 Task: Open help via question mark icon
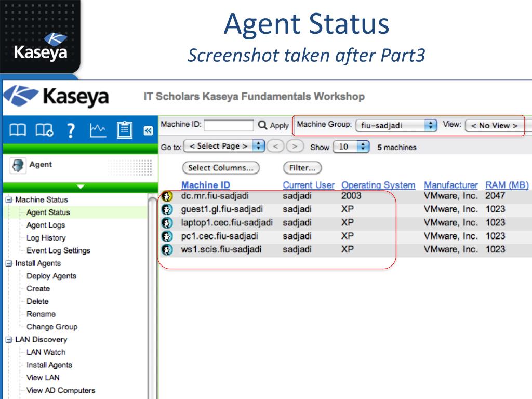71,130
